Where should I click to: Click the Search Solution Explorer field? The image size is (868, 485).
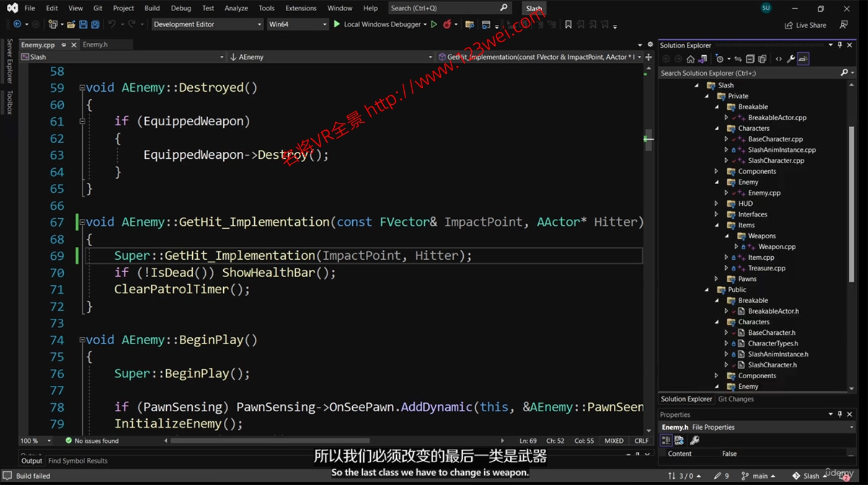point(749,73)
